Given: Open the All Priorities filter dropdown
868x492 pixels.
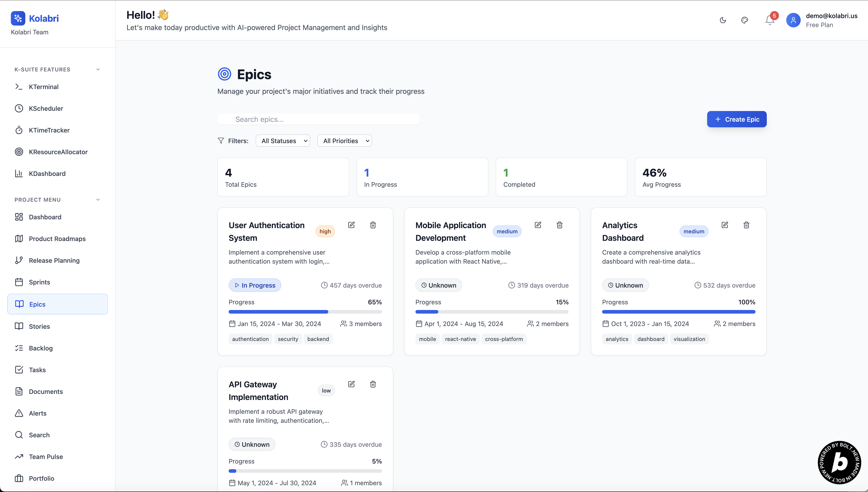Looking at the screenshot, I should tap(344, 141).
